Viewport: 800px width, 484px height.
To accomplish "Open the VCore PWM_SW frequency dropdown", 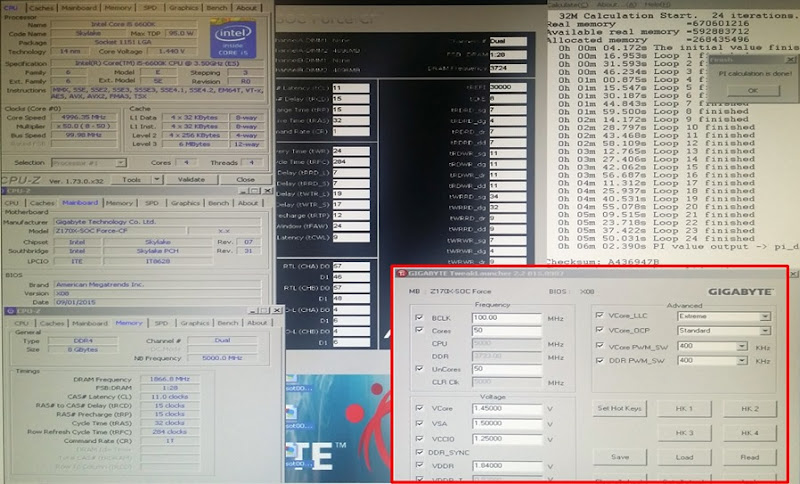I will 712,346.
